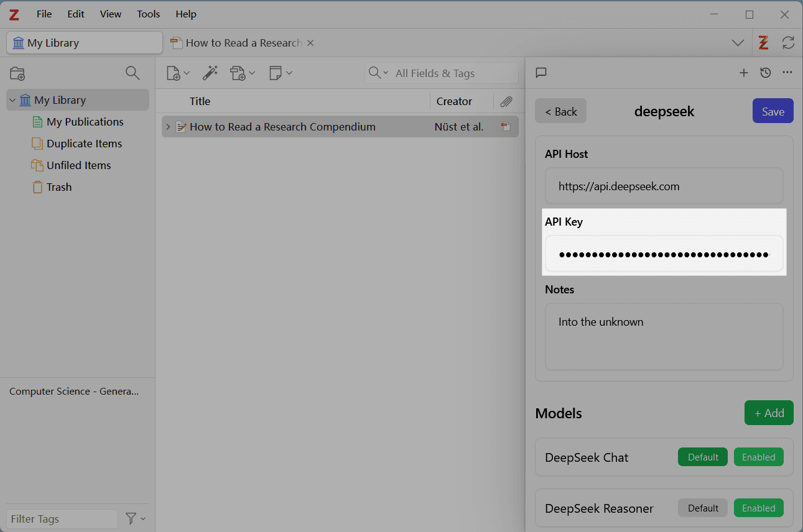
Task: Click the library search magnifier icon
Action: [x=132, y=73]
